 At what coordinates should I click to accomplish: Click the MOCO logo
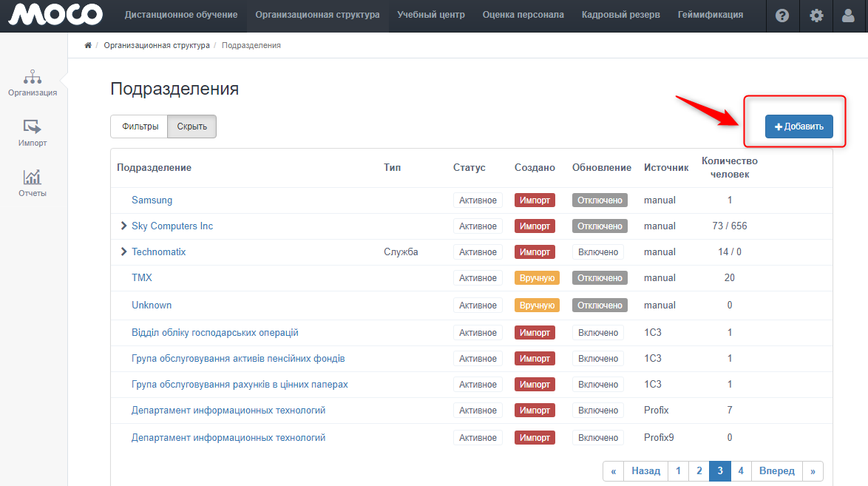[55, 15]
